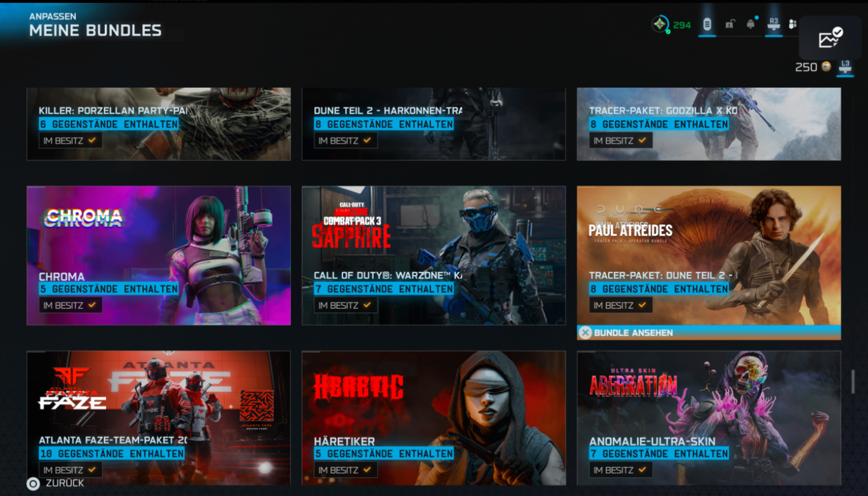Open the notifications bell

(x=750, y=24)
